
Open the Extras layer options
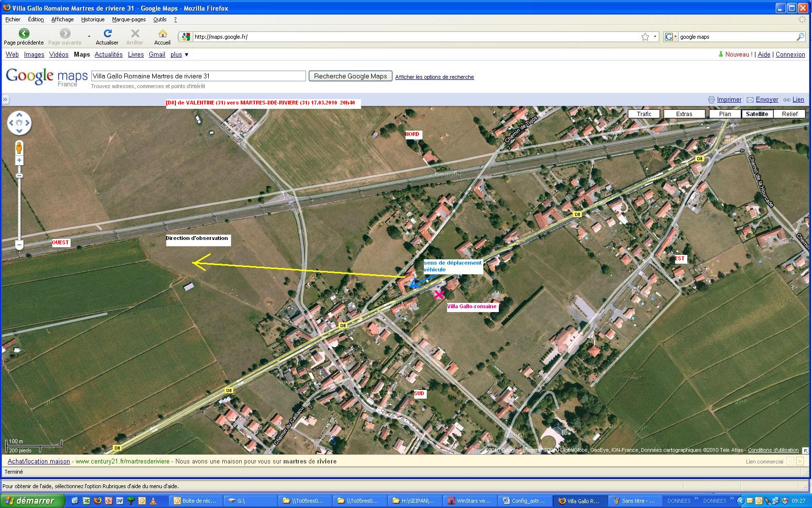click(x=684, y=114)
